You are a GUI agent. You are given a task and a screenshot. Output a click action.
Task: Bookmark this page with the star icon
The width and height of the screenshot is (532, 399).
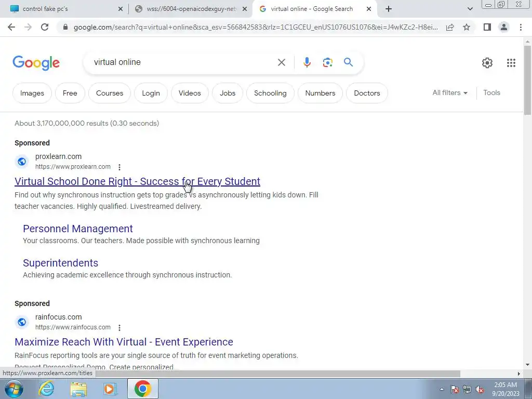467,27
